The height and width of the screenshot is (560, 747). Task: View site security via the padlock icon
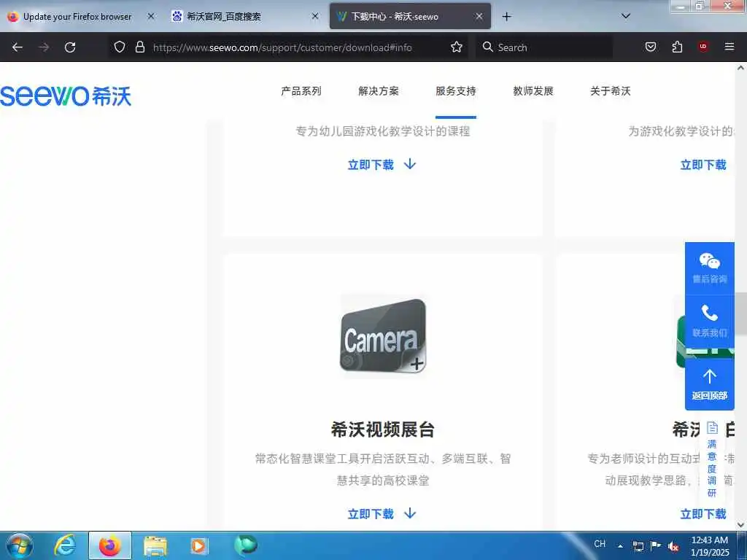pyautogui.click(x=139, y=47)
